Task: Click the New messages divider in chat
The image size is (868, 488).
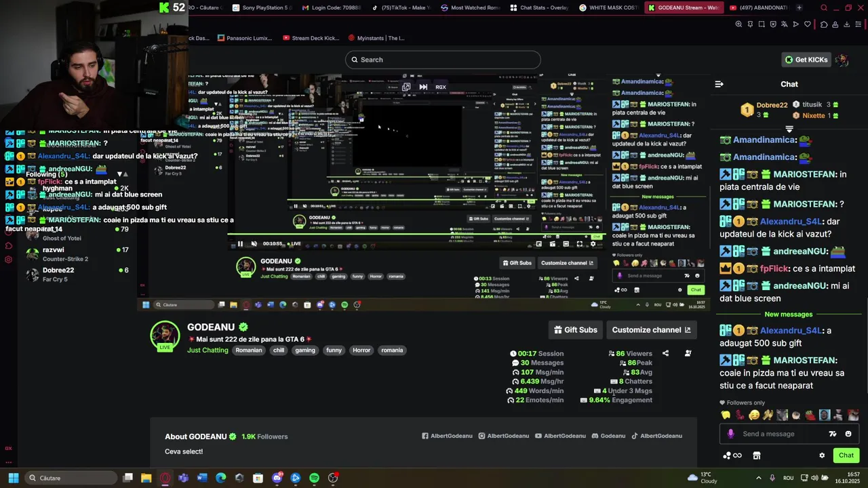Action: (789, 314)
